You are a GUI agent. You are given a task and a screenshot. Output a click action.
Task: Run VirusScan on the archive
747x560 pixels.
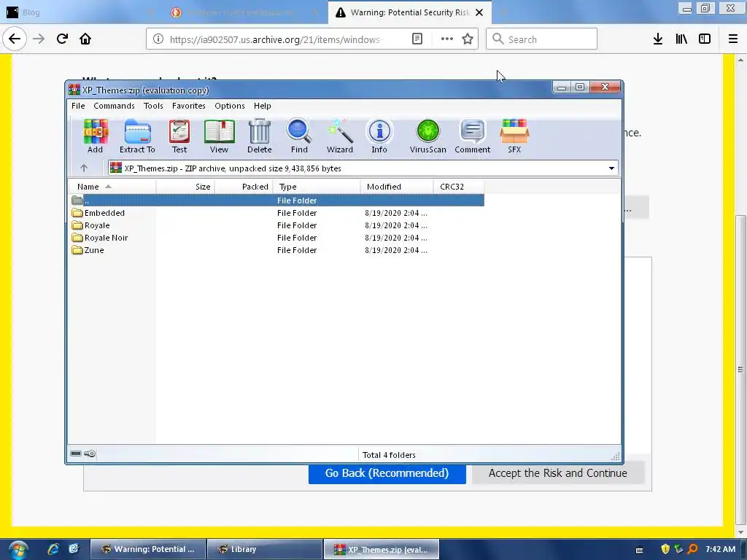pos(427,136)
